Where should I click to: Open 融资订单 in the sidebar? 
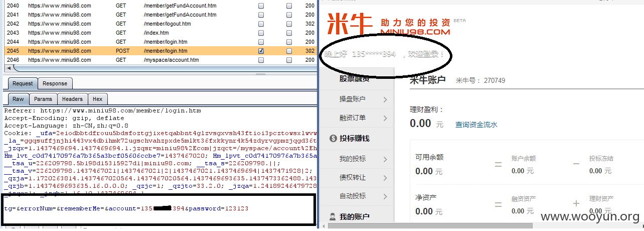[x=353, y=118]
